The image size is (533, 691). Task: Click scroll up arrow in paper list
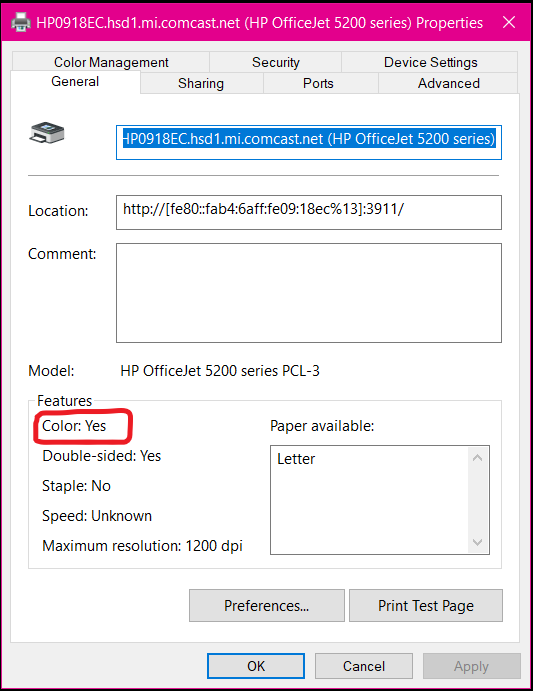coord(477,458)
